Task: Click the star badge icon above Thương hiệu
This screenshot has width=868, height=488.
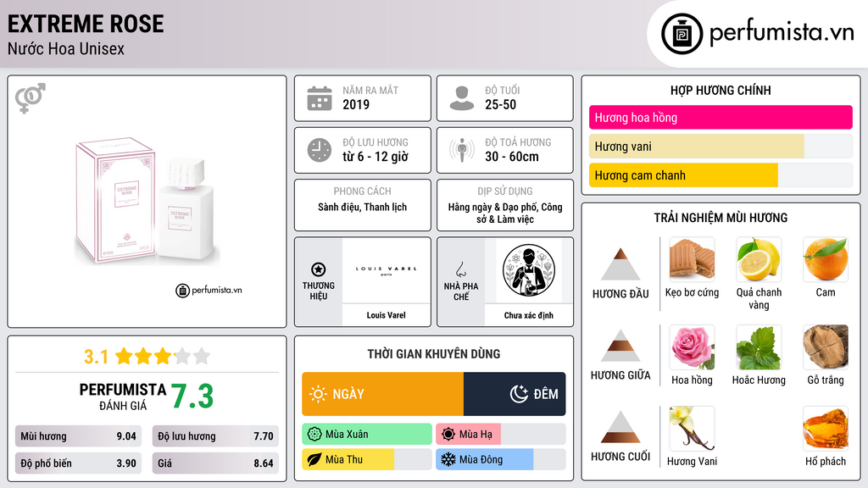Action: point(319,269)
